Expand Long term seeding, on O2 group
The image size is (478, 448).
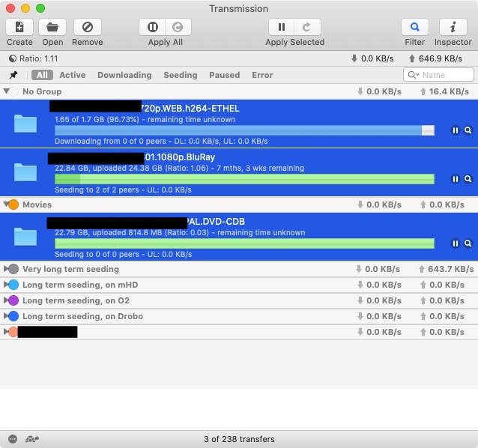(5, 300)
